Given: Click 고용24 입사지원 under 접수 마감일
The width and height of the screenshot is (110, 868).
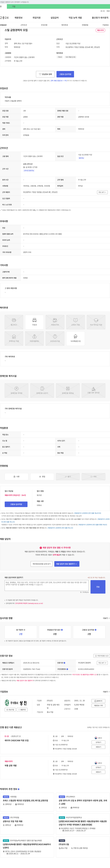Looking at the screenshot, I should click(x=16, y=504).
